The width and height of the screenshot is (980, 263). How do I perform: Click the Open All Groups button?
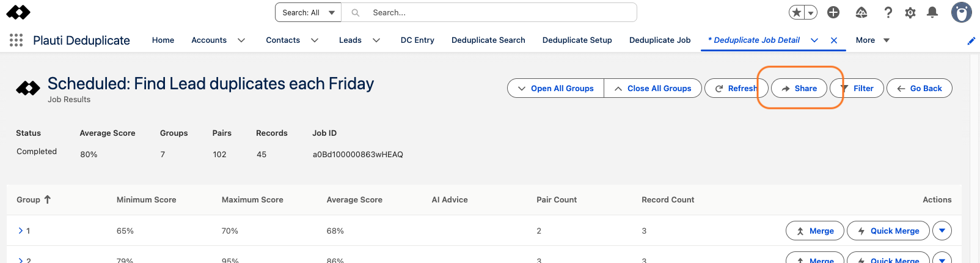pos(555,88)
